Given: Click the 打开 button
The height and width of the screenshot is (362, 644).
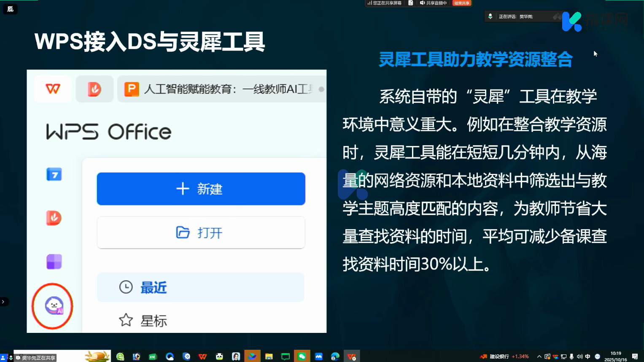Looking at the screenshot, I should (201, 233).
